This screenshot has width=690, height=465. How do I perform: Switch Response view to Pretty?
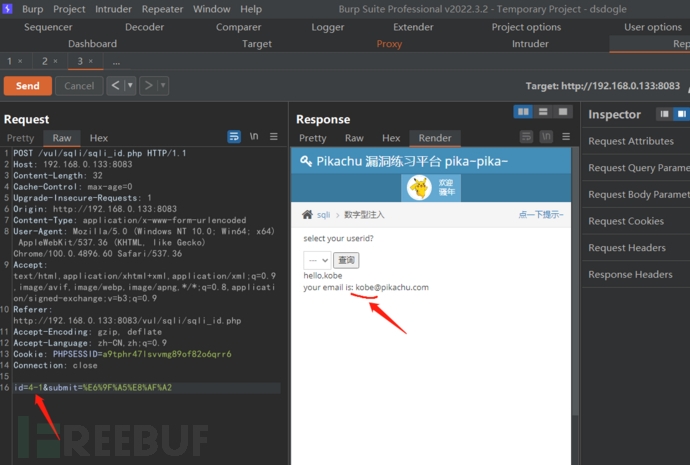(312, 138)
